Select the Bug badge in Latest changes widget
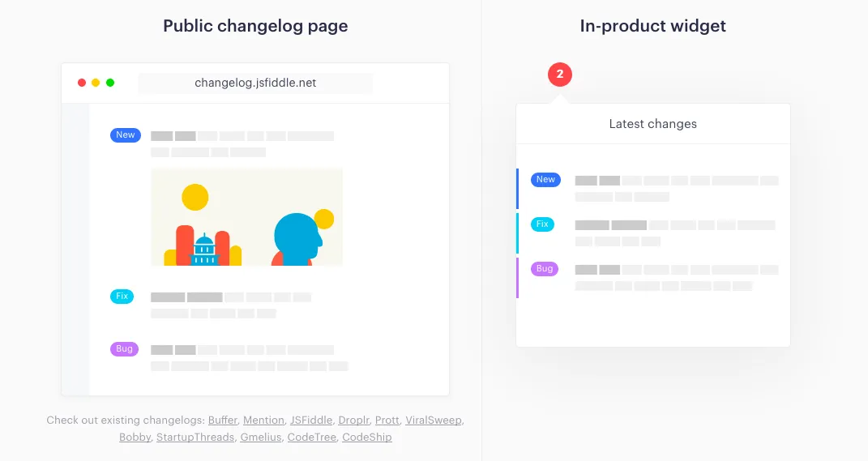 (x=545, y=268)
